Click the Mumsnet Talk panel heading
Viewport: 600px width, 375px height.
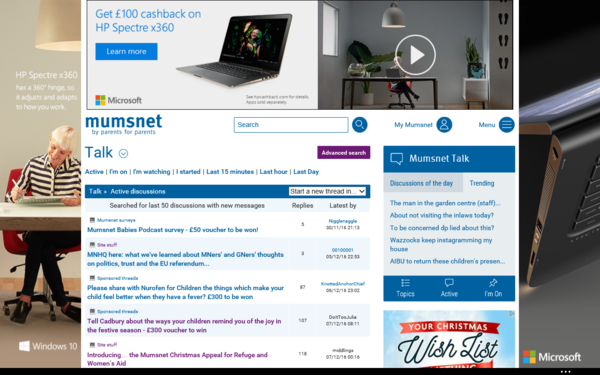(x=439, y=159)
